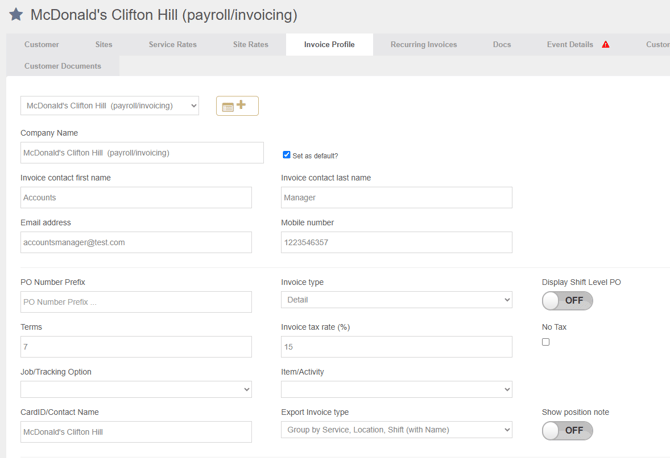The width and height of the screenshot is (670, 458).
Task: Click the Terms input field
Action: [x=136, y=347]
